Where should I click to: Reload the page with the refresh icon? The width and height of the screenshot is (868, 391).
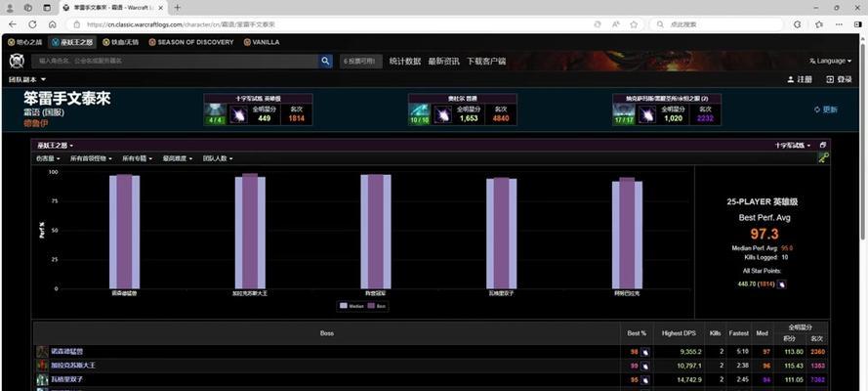(x=32, y=24)
